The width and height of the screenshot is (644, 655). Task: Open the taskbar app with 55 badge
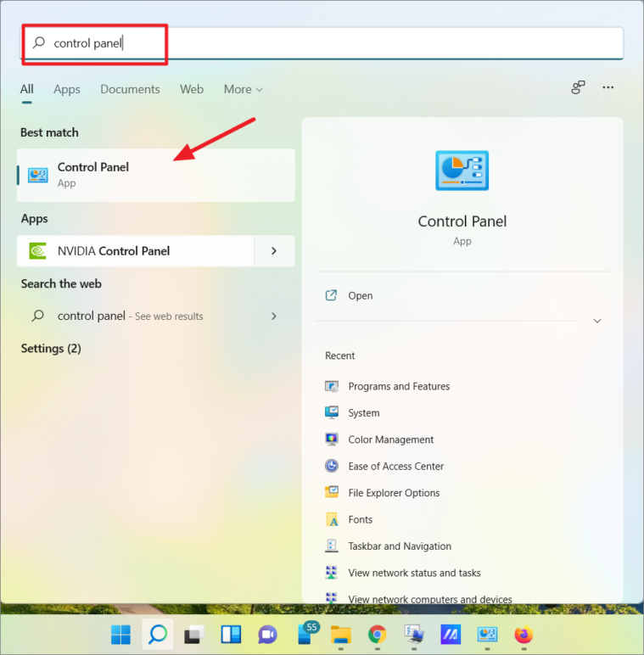point(307,633)
